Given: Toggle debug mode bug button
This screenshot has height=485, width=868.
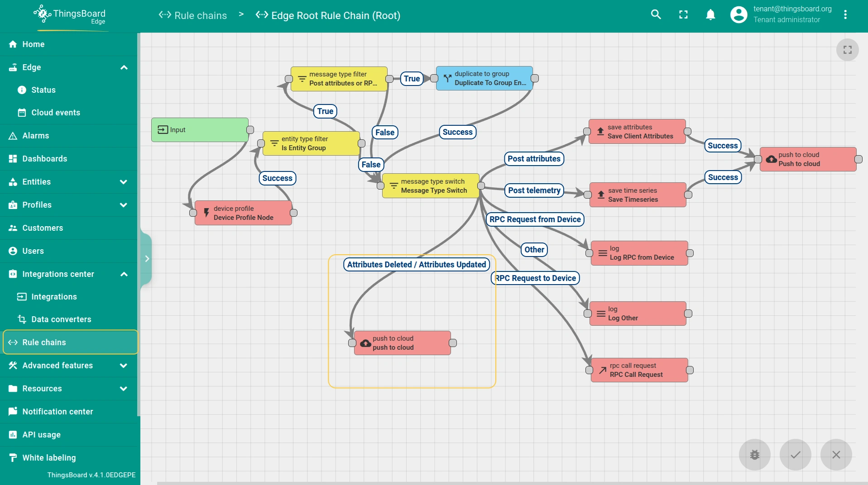Looking at the screenshot, I should click(754, 455).
